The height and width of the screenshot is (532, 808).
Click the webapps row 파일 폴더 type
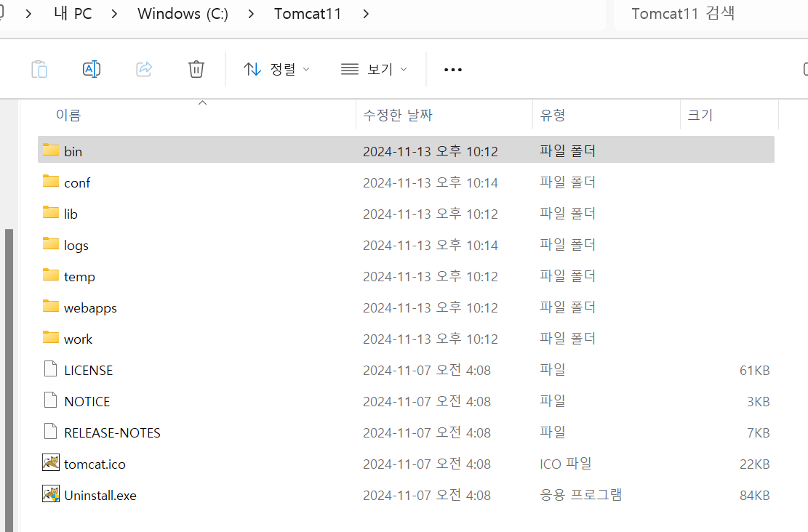click(567, 307)
